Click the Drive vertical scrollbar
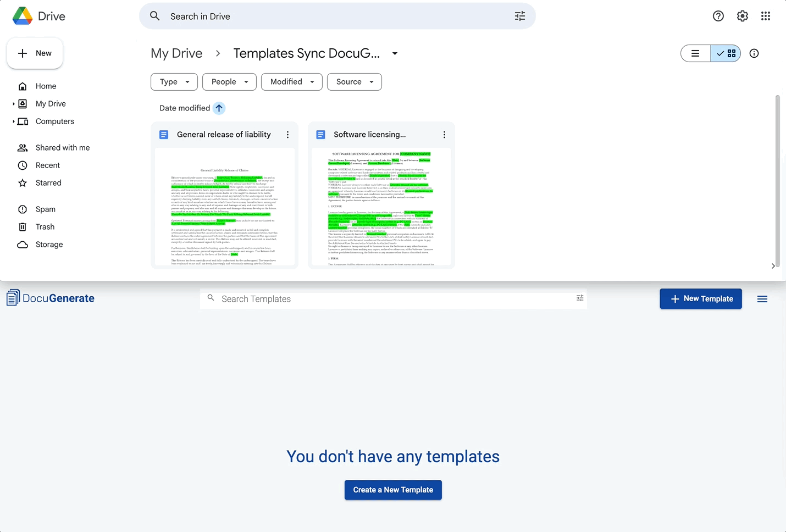Screen dimensions: 786x532 click(777, 181)
